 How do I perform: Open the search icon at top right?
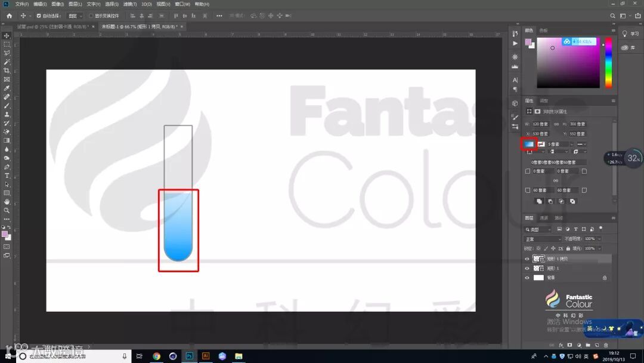click(612, 16)
